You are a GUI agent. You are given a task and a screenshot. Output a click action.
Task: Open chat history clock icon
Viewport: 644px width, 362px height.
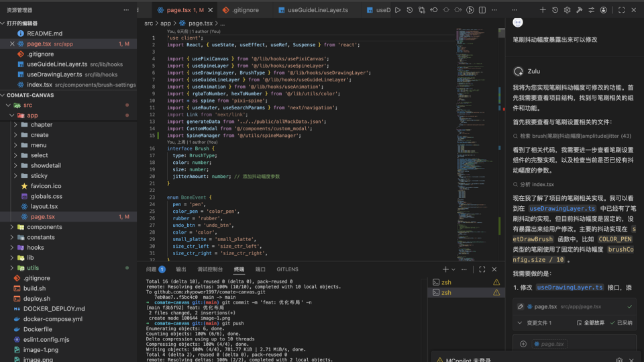(555, 10)
